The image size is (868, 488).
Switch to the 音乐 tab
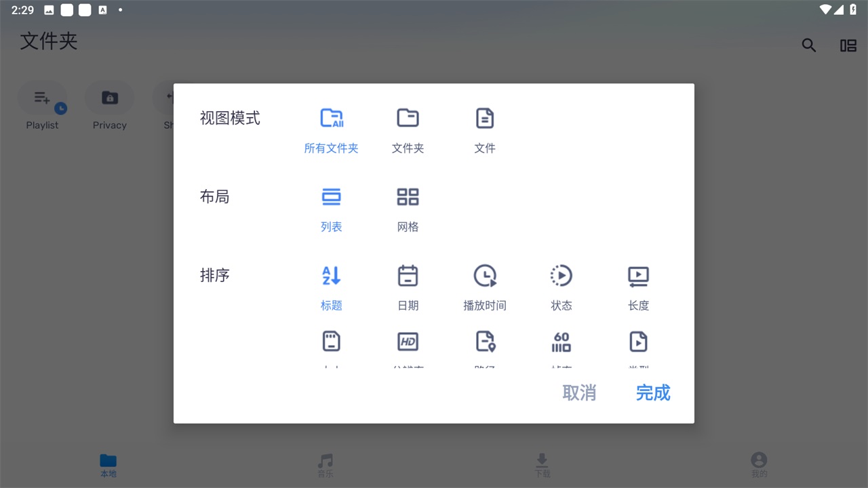pos(325,465)
